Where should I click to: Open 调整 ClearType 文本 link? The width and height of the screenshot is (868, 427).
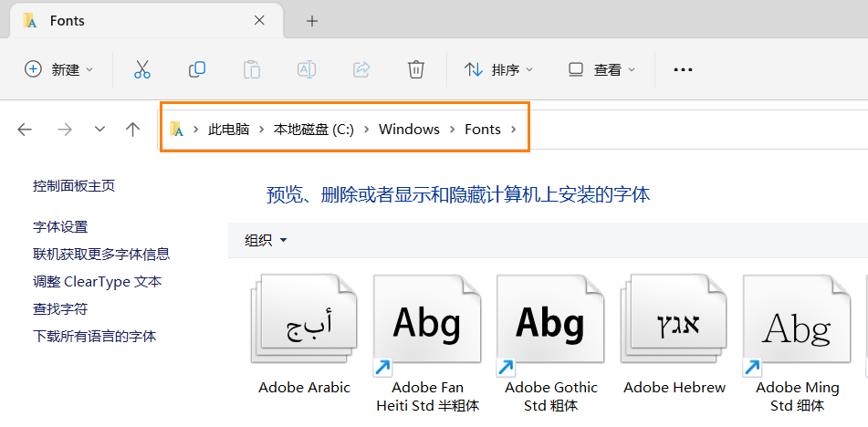point(98,282)
